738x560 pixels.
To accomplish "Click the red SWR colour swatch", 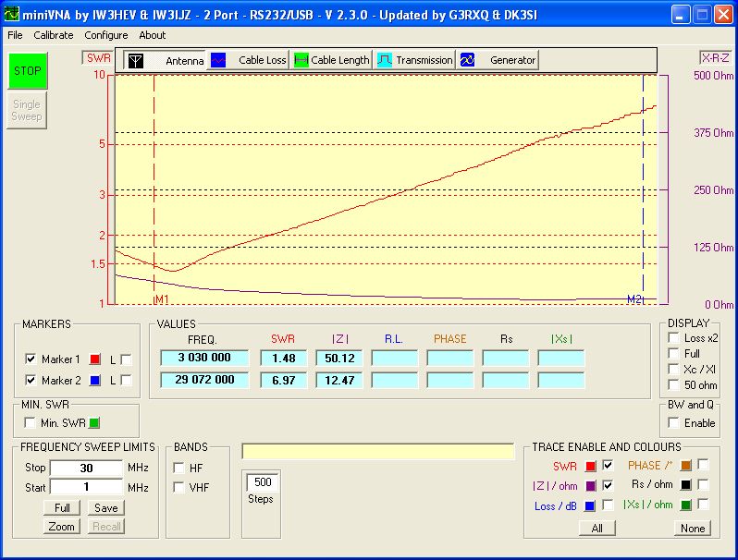I will 590,466.
